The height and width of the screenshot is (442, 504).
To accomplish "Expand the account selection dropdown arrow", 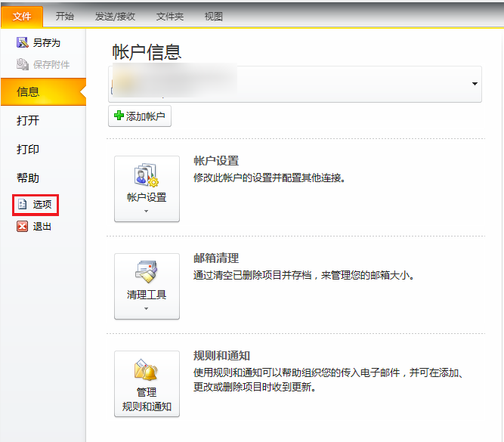I will point(475,84).
